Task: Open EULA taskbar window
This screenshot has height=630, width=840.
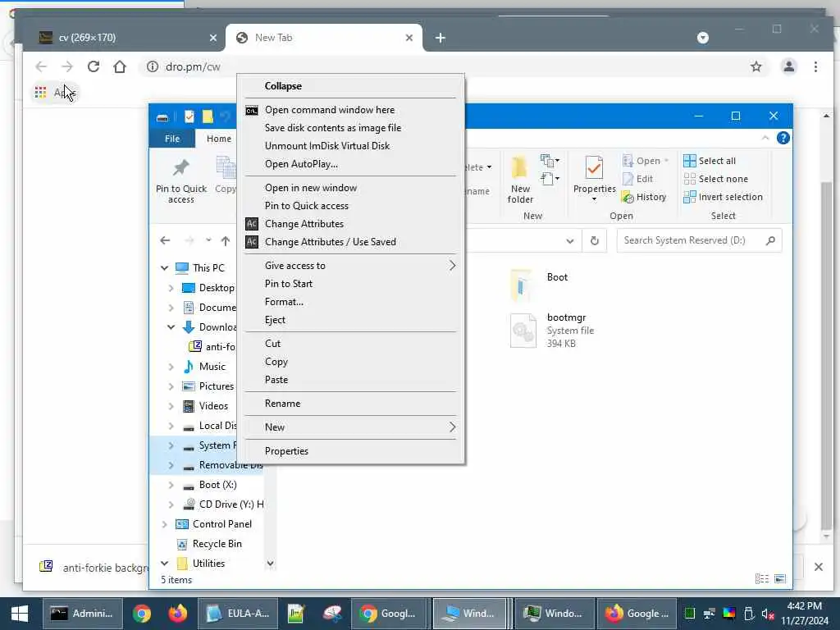Action: pos(238,614)
